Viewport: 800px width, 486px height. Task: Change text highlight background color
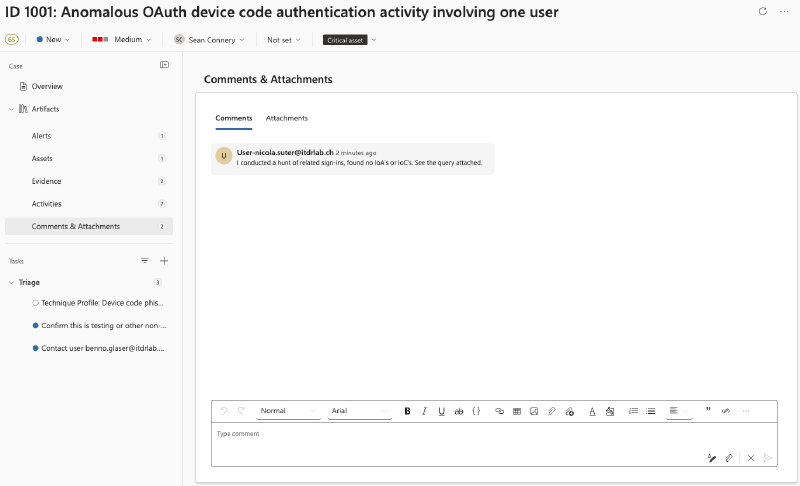click(610, 411)
